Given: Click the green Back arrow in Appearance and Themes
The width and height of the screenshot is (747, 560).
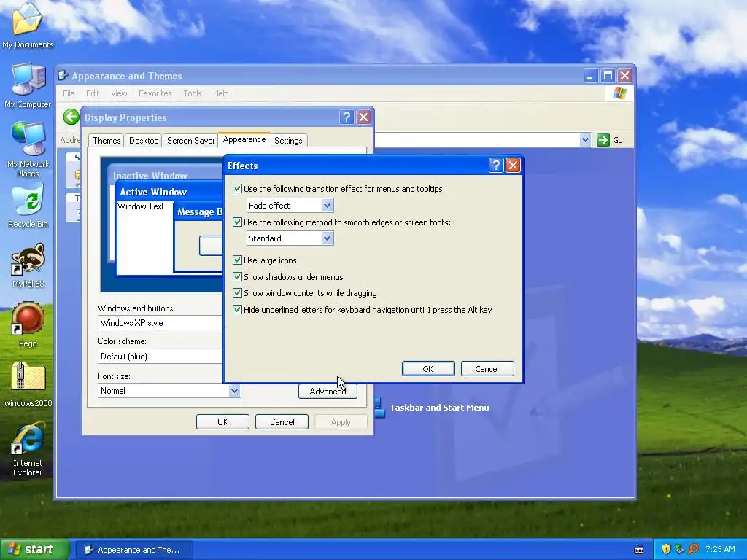Looking at the screenshot, I should (71, 117).
